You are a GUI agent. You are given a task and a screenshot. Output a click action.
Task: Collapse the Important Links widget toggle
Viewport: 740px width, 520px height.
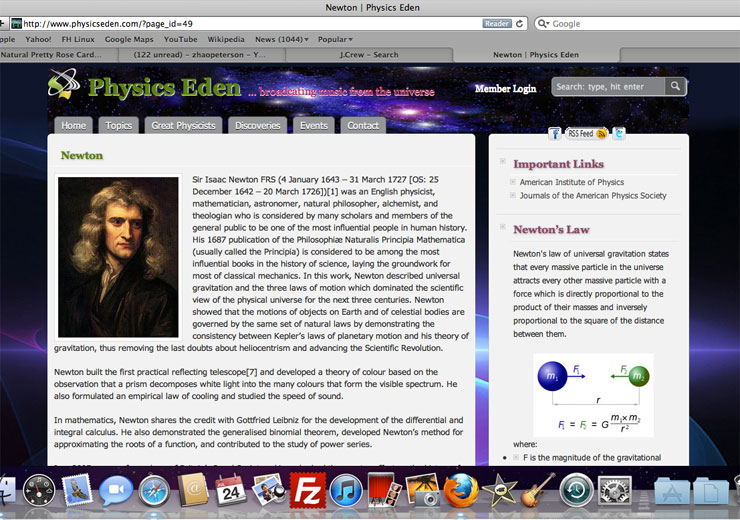(x=503, y=161)
